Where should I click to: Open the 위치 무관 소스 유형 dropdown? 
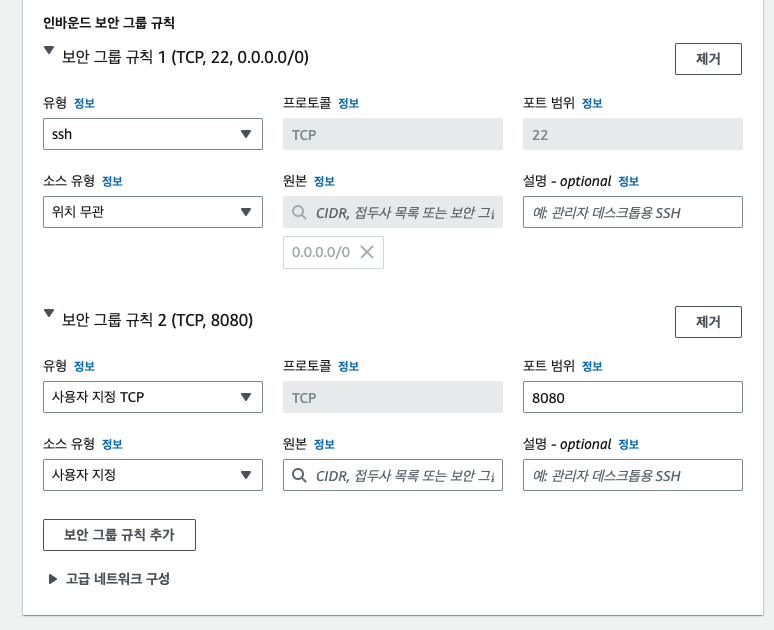pos(153,212)
